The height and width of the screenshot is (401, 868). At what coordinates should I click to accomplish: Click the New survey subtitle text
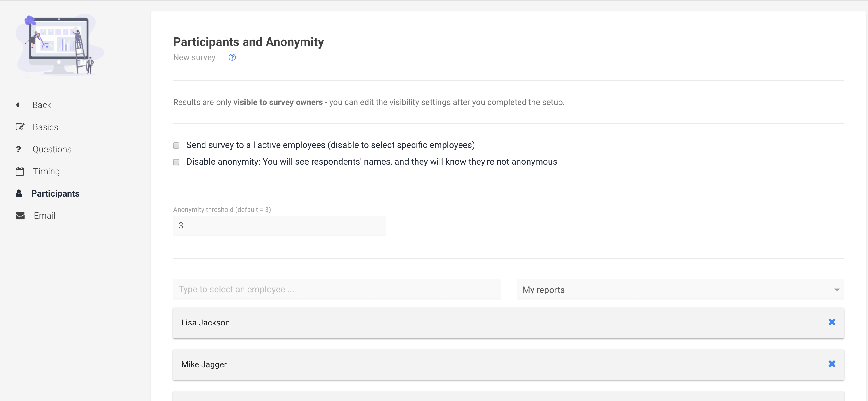[x=194, y=57]
